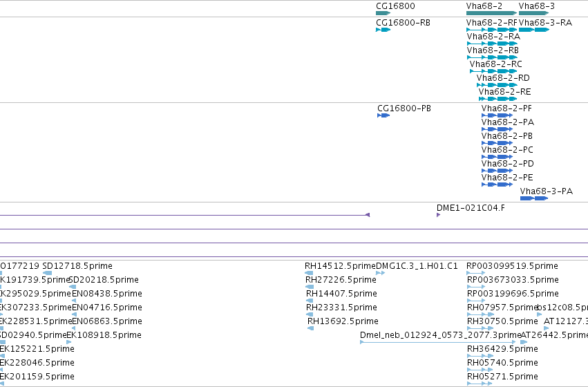Select EST RH14407.5prime
The image size is (588, 387).
click(x=341, y=294)
